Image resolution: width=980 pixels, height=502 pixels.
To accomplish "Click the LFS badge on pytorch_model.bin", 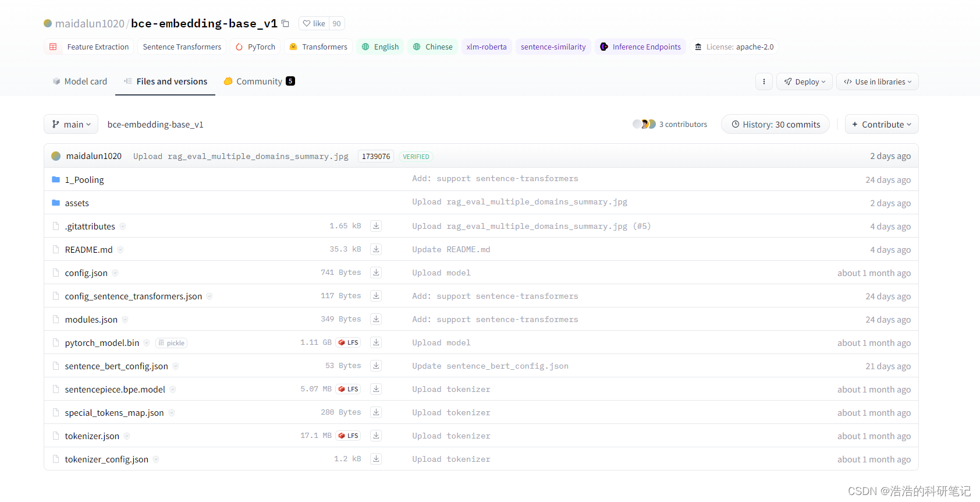I will click(x=348, y=342).
